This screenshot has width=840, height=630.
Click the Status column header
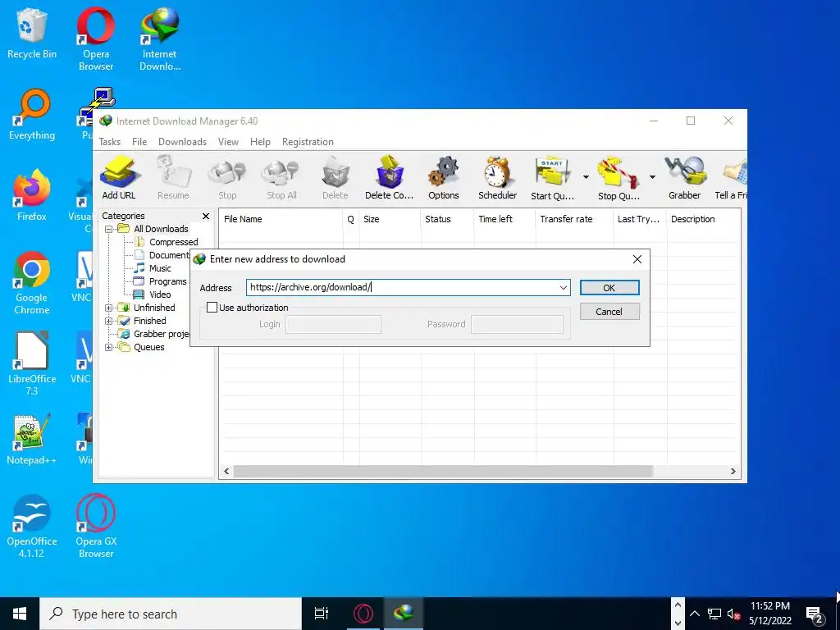tap(447, 219)
